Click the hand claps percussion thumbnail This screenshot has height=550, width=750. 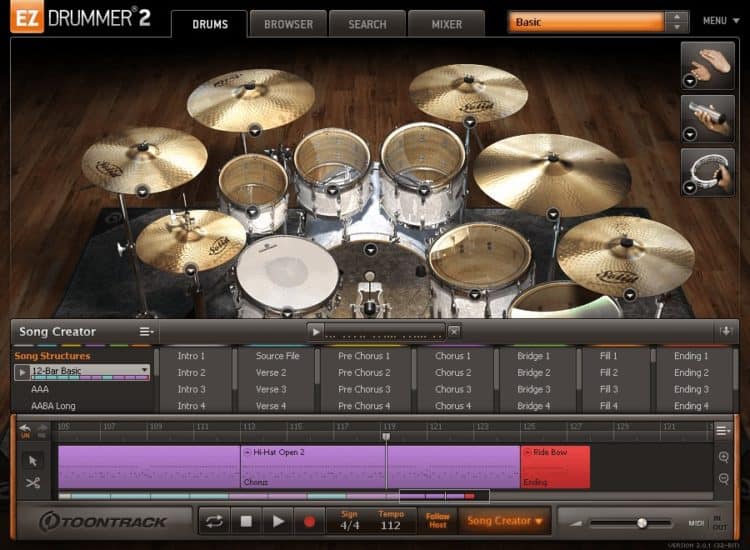[x=707, y=66]
